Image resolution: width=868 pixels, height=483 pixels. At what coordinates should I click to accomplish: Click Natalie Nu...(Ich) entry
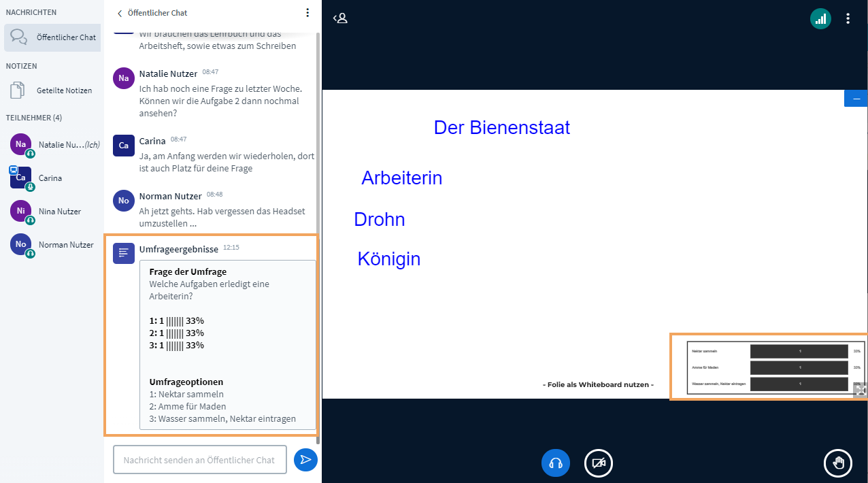(52, 144)
